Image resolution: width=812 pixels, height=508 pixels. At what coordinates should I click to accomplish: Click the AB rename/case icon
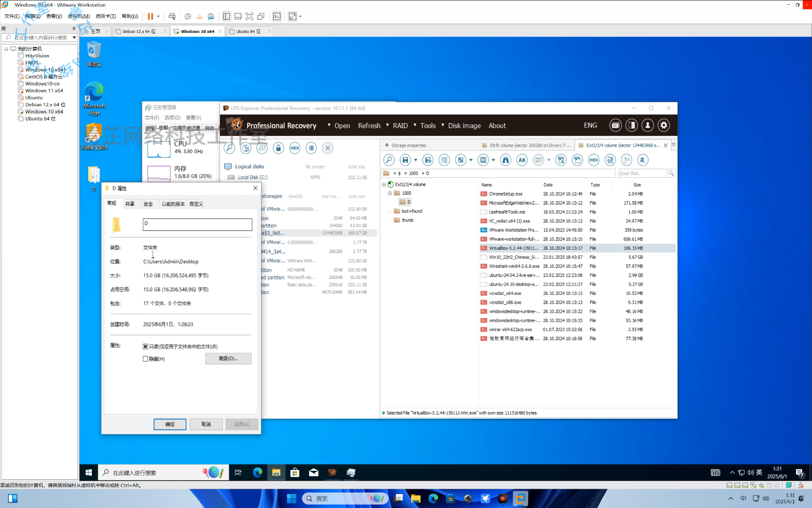click(522, 160)
